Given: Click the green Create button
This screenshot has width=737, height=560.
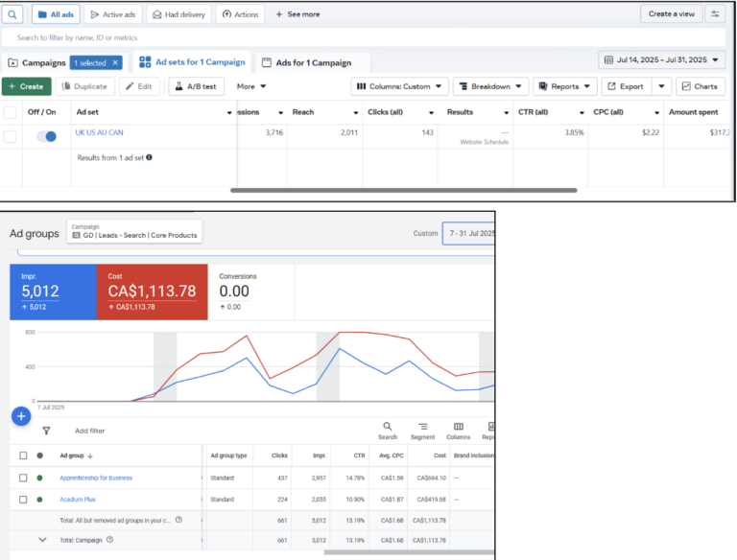Looking at the screenshot, I should tap(26, 86).
